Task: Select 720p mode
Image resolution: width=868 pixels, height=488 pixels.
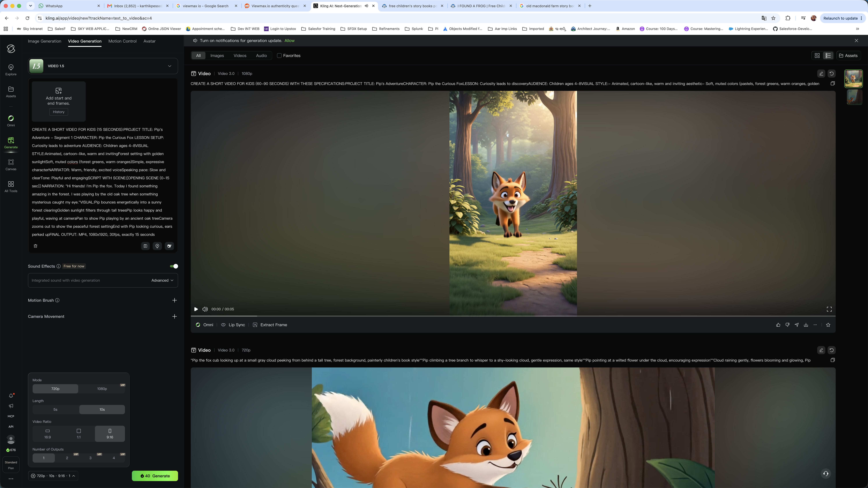Action: pos(55,389)
